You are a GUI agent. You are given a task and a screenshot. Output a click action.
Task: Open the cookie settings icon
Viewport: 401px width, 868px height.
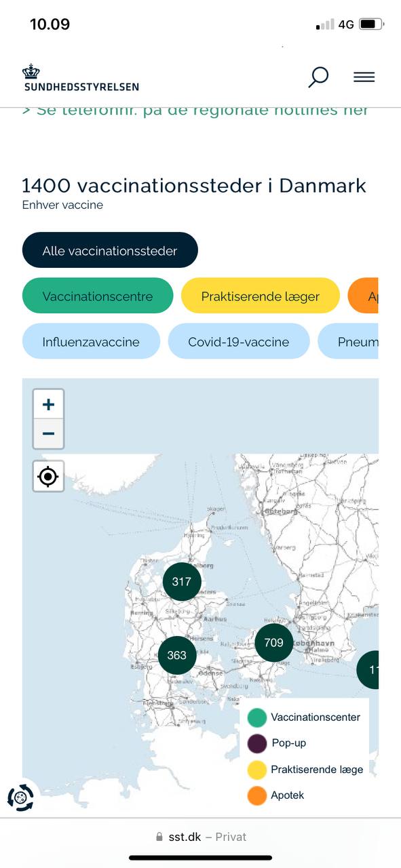click(x=20, y=798)
